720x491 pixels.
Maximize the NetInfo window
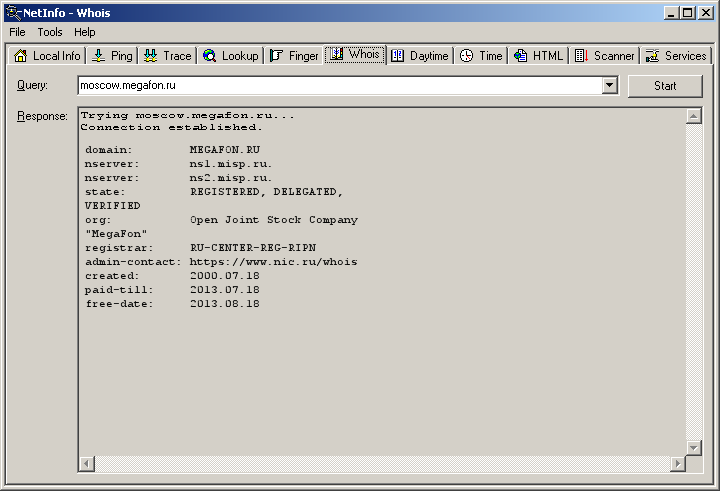[x=687, y=13]
